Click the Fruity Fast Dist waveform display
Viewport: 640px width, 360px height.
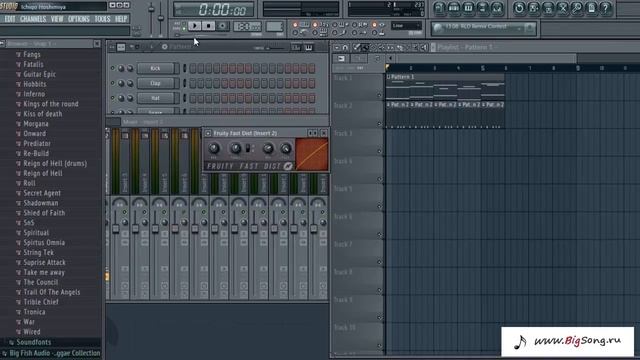[311, 154]
